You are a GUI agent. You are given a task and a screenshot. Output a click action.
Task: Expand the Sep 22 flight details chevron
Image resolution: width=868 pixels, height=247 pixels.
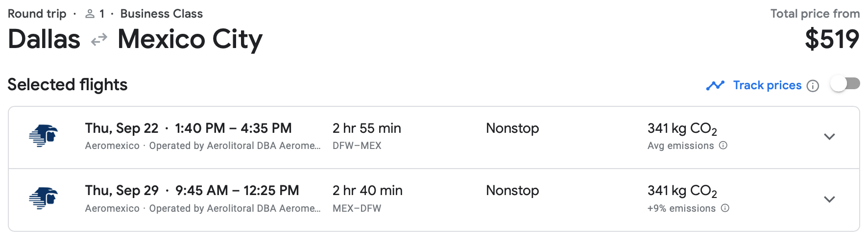pos(829,137)
